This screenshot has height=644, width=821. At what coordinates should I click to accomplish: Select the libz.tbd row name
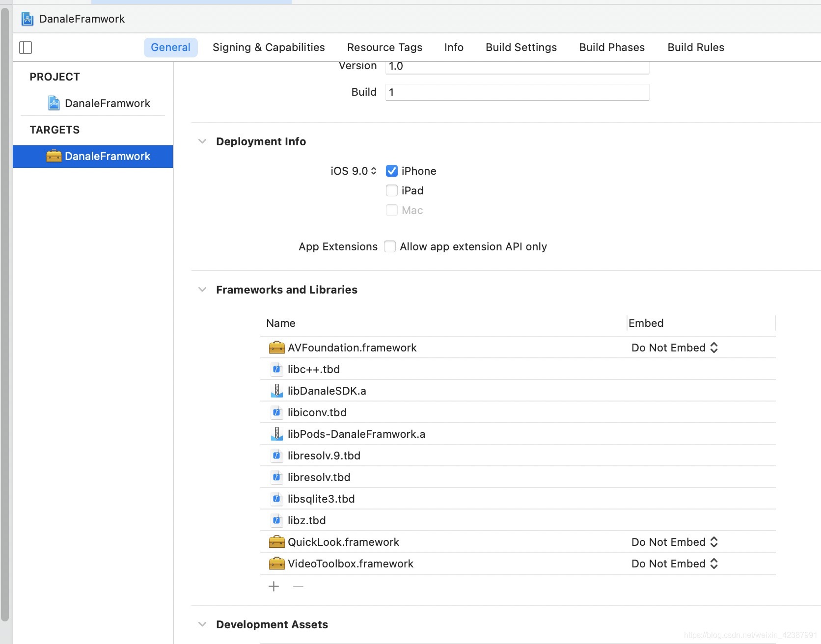[307, 520]
